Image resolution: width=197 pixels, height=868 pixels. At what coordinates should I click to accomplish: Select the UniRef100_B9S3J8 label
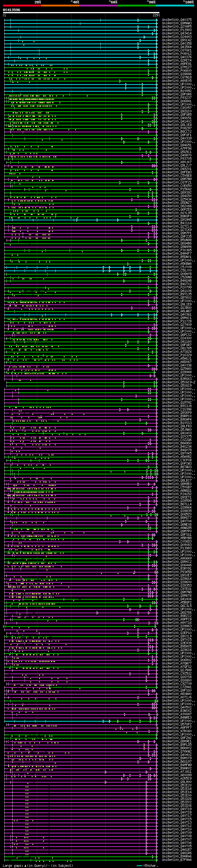coord(177,406)
